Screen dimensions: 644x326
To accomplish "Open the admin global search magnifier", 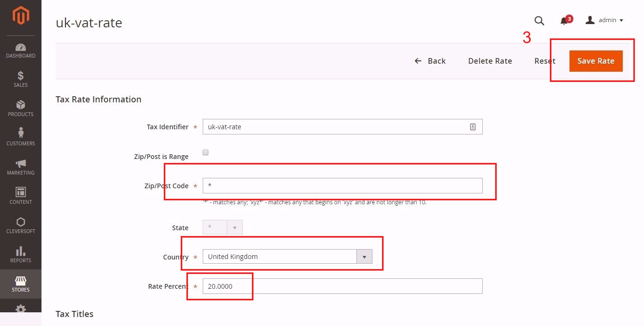I will (539, 21).
